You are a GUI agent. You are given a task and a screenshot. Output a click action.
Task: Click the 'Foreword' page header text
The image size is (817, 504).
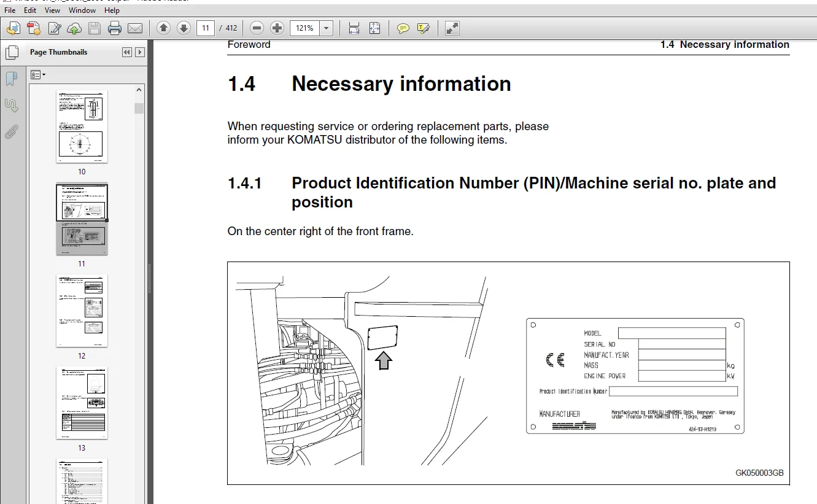pos(249,44)
